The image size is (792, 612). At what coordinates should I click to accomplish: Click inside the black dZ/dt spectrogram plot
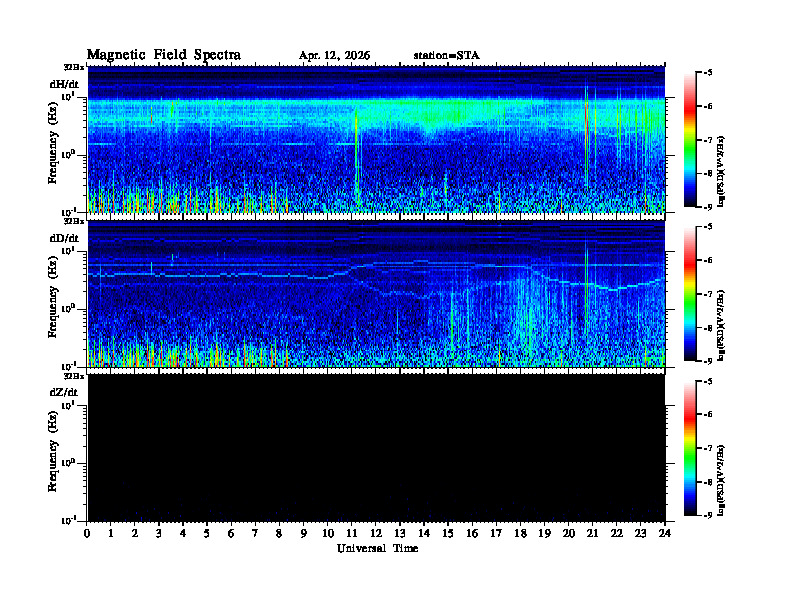coord(376,448)
